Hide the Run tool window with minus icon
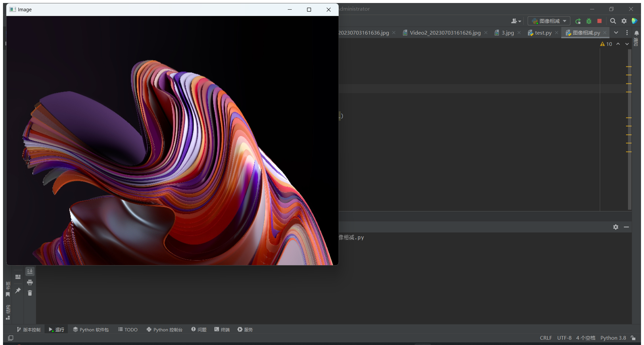644x345 pixels. tap(626, 227)
